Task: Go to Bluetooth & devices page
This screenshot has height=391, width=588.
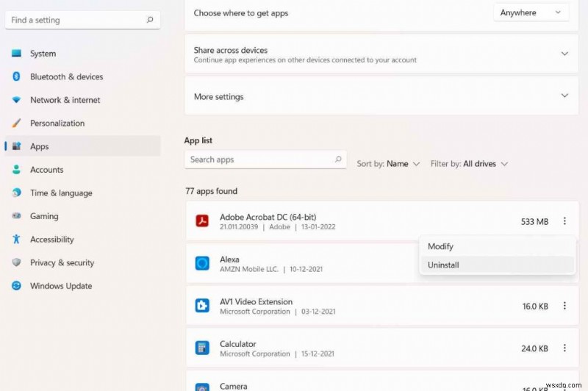Action: coord(83,76)
